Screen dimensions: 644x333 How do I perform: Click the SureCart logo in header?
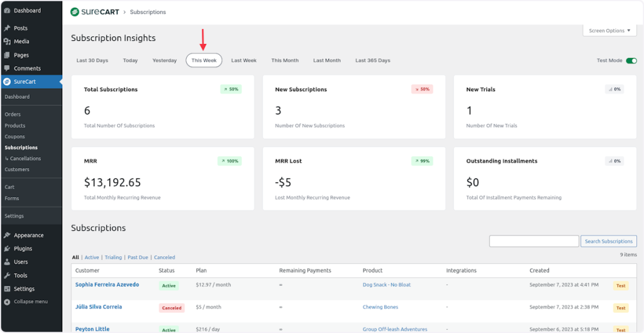click(94, 12)
